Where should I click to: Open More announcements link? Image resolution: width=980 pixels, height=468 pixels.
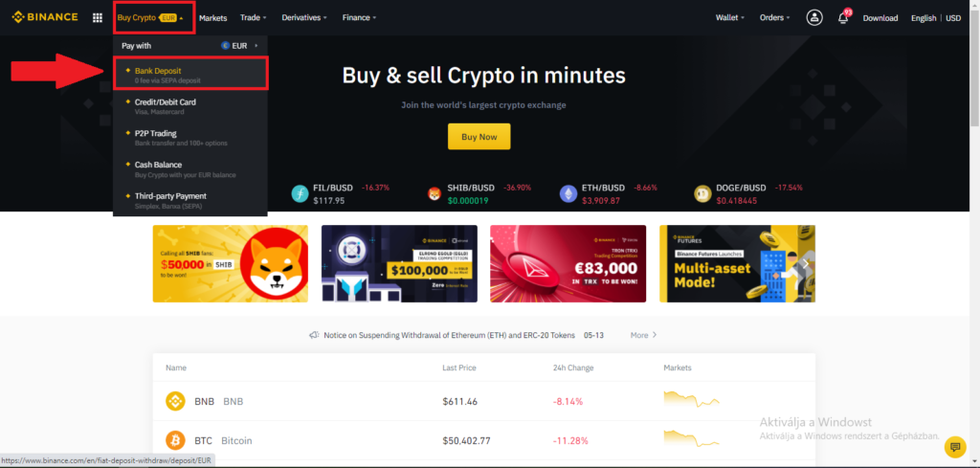click(x=643, y=335)
